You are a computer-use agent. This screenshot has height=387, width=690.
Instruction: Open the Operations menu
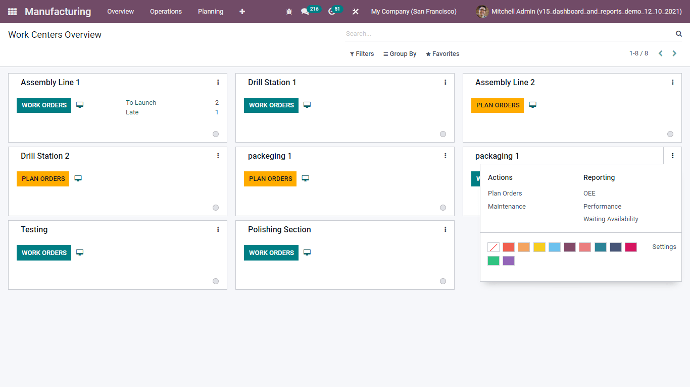pos(165,12)
